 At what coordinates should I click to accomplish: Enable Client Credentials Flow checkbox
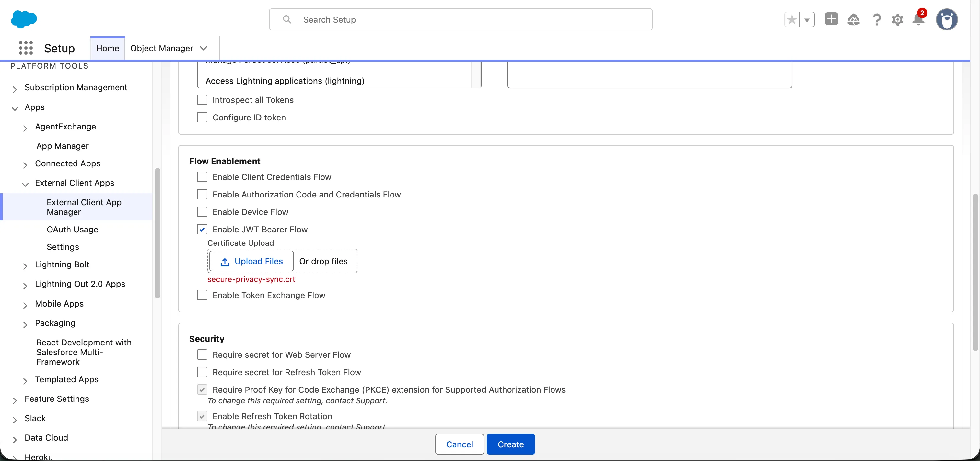click(x=202, y=177)
